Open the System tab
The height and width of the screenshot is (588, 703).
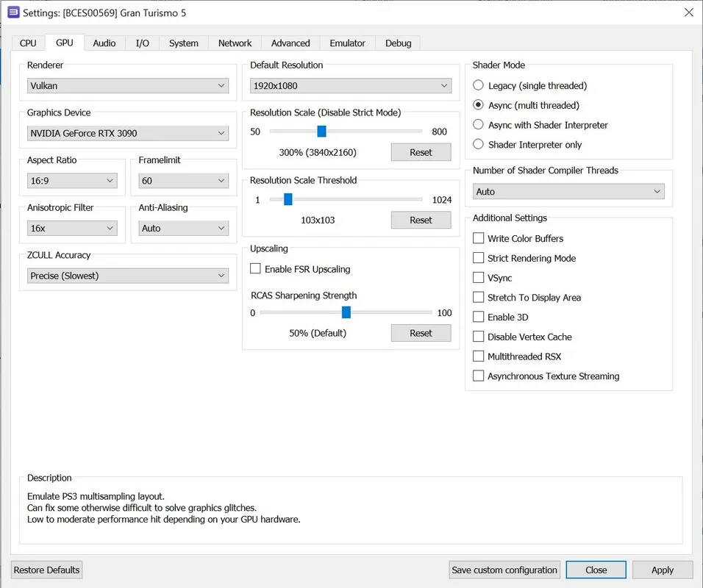(183, 43)
